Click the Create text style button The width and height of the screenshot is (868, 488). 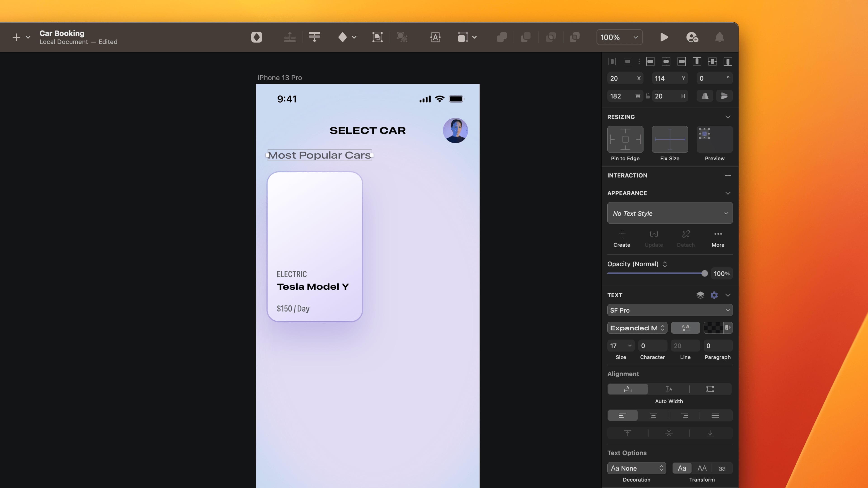tap(621, 238)
